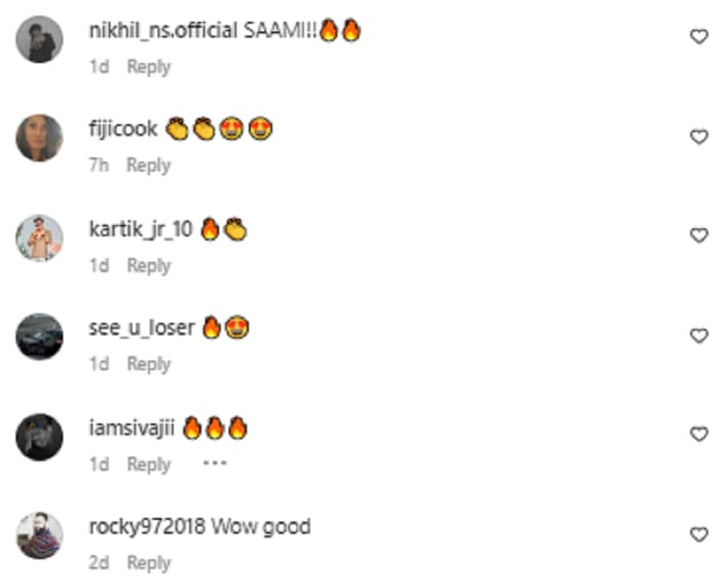The height and width of the screenshot is (581, 728).
Task: Reply to nikhil_ns.official's comment
Action: tap(149, 67)
